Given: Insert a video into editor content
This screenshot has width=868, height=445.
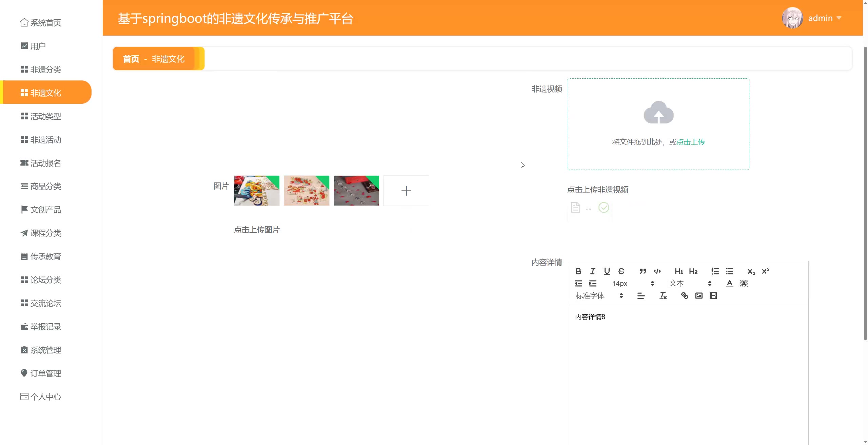Looking at the screenshot, I should (x=713, y=296).
